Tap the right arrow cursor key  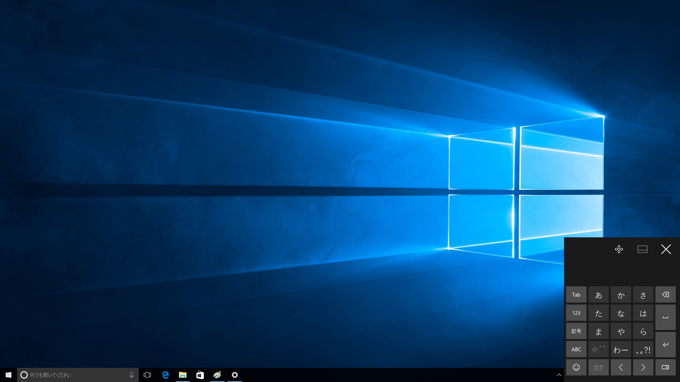643,367
